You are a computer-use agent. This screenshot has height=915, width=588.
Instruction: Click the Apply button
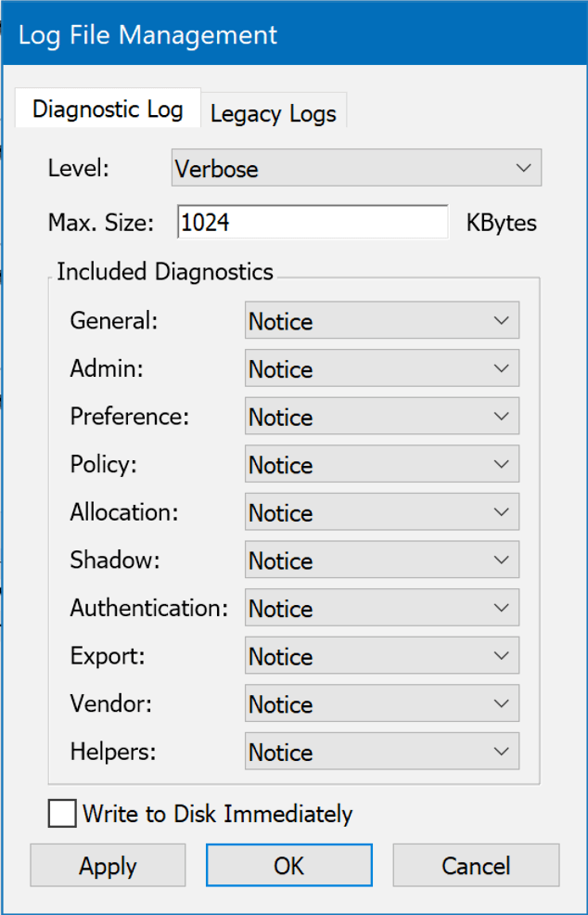pyautogui.click(x=108, y=866)
